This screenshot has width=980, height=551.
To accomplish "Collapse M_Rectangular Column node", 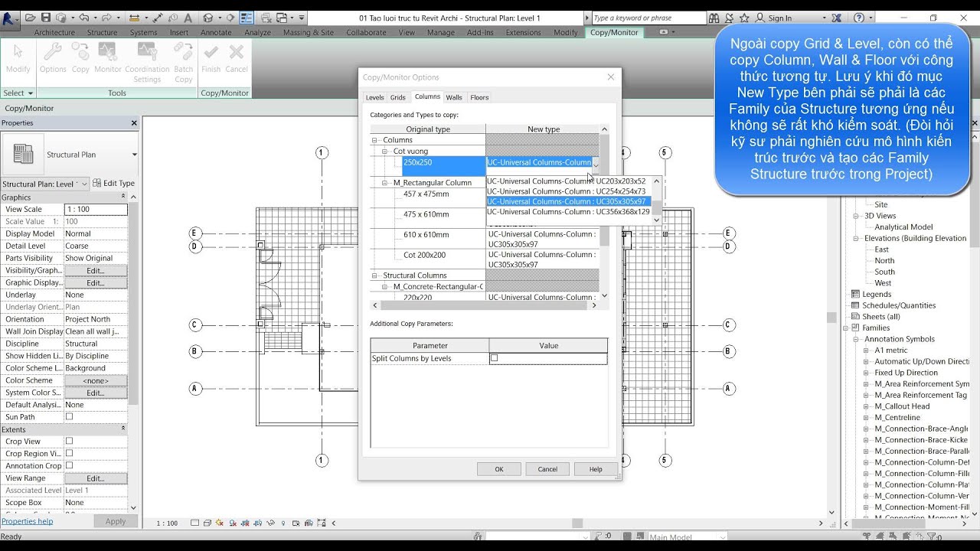I will pos(385,183).
